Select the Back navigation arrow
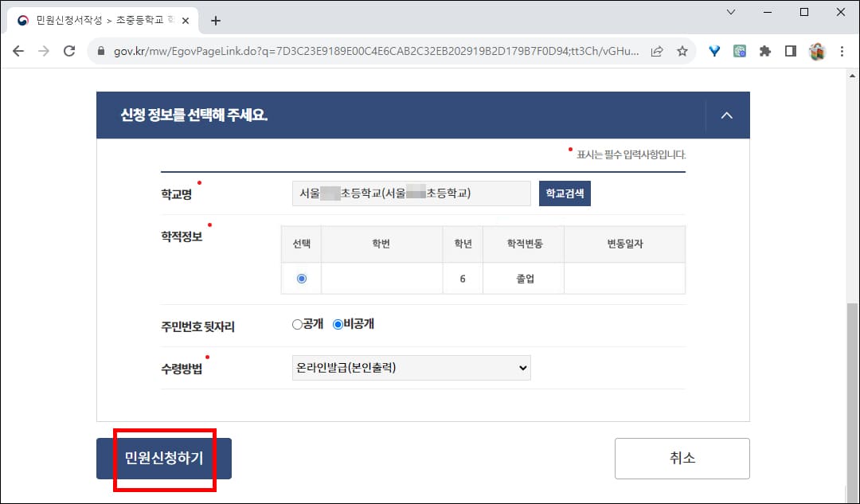The image size is (860, 504). click(18, 51)
